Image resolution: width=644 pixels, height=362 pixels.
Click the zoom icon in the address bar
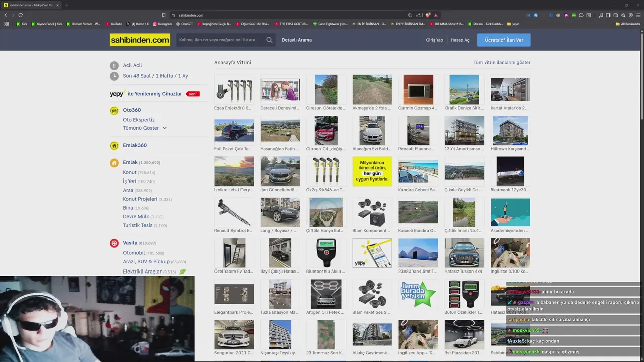pos(410,15)
